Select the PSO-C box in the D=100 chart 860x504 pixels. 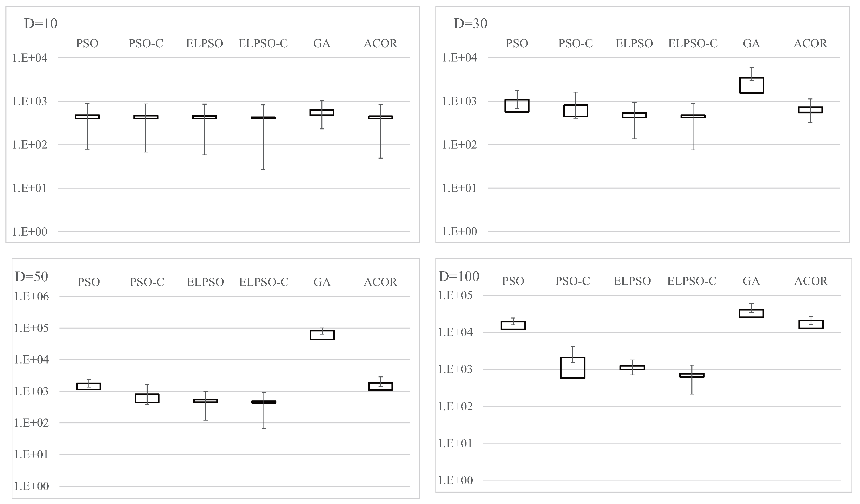(572, 368)
